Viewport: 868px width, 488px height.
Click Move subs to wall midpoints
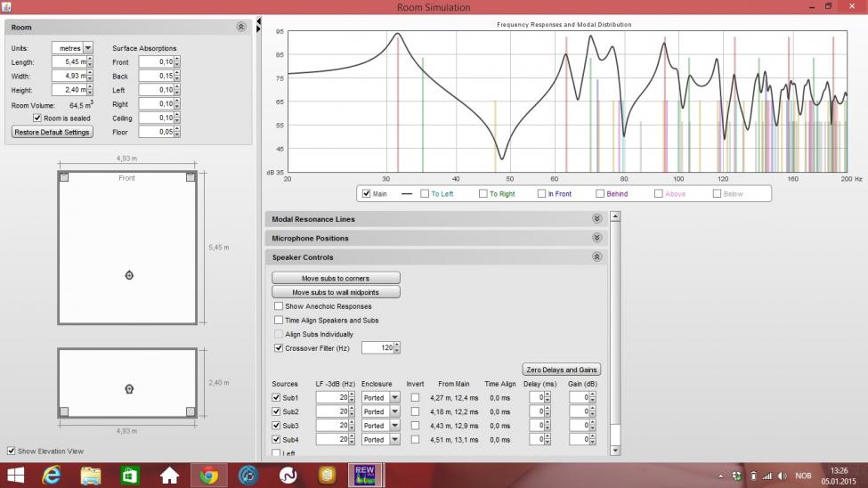point(336,292)
